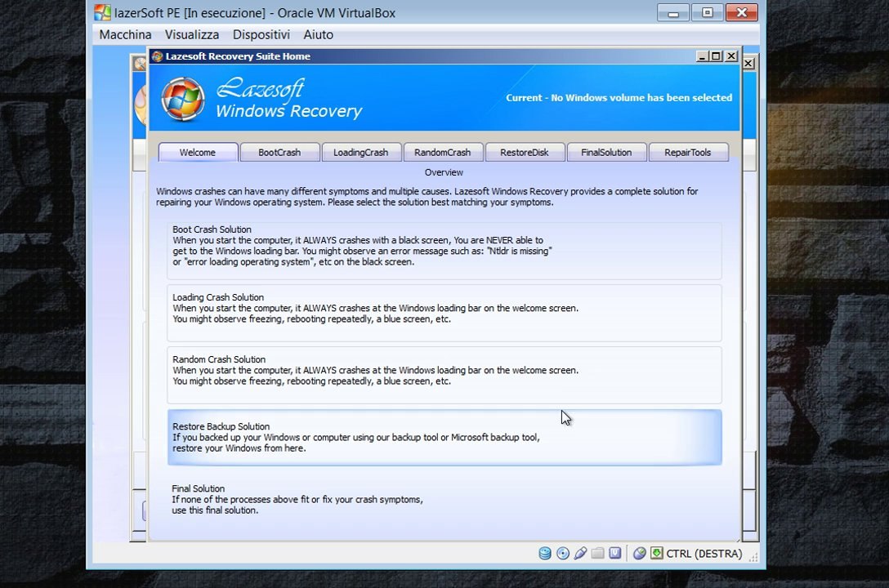Viewport: 889px width, 588px height.
Task: Click the mouse integration icon in VirtualBox status bar
Action: tap(640, 554)
